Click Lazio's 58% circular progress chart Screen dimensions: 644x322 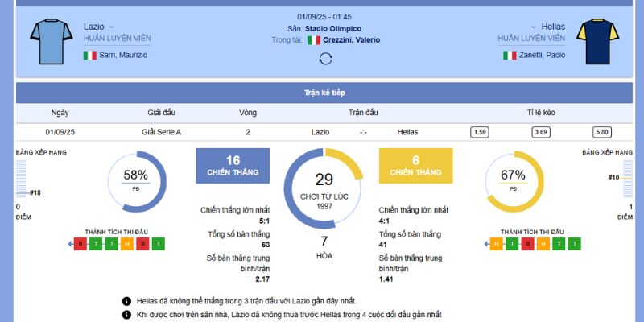tap(135, 179)
